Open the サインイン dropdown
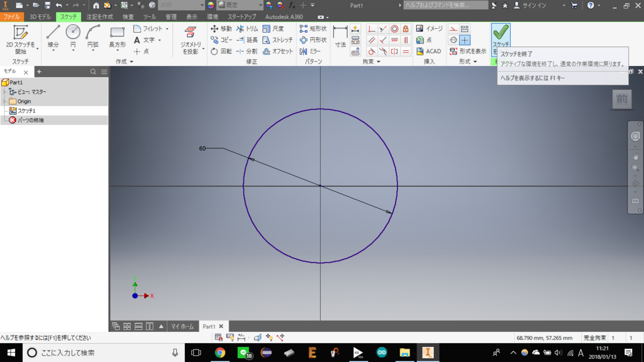The width and height of the screenshot is (644, 362). (x=564, y=5)
